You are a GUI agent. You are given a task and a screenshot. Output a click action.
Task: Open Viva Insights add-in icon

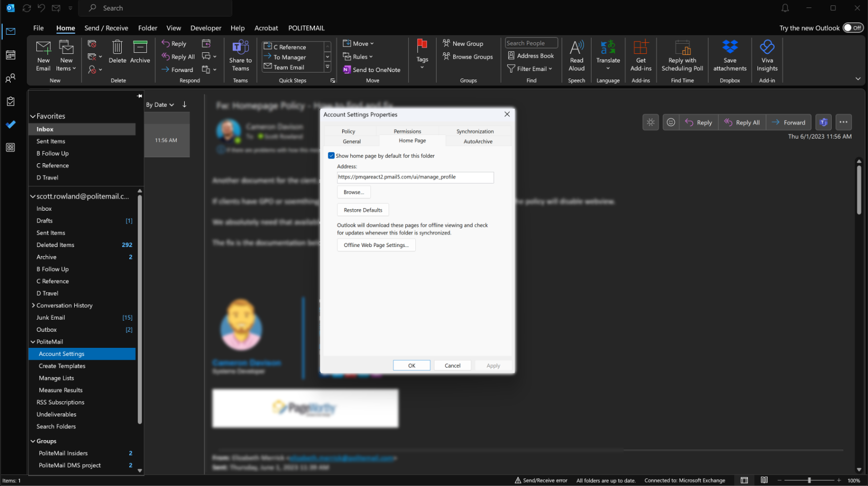click(767, 47)
